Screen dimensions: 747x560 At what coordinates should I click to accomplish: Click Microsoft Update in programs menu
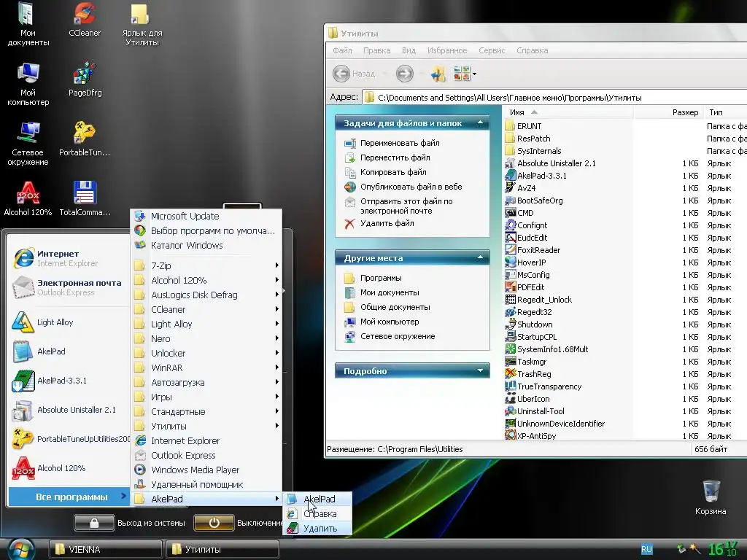click(206, 216)
